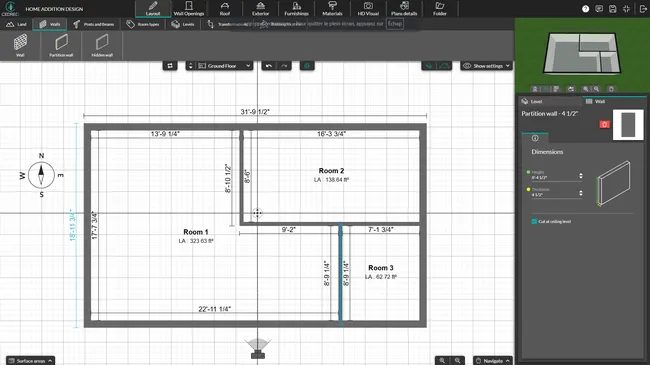Image resolution: width=650 pixels, height=365 pixels.
Task: Undo the last action
Action: pos(269,66)
